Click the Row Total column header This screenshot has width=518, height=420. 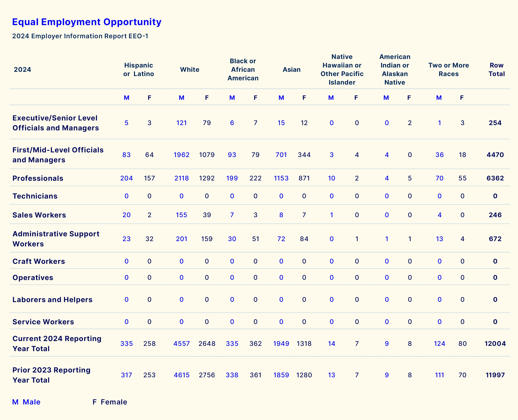pos(496,69)
